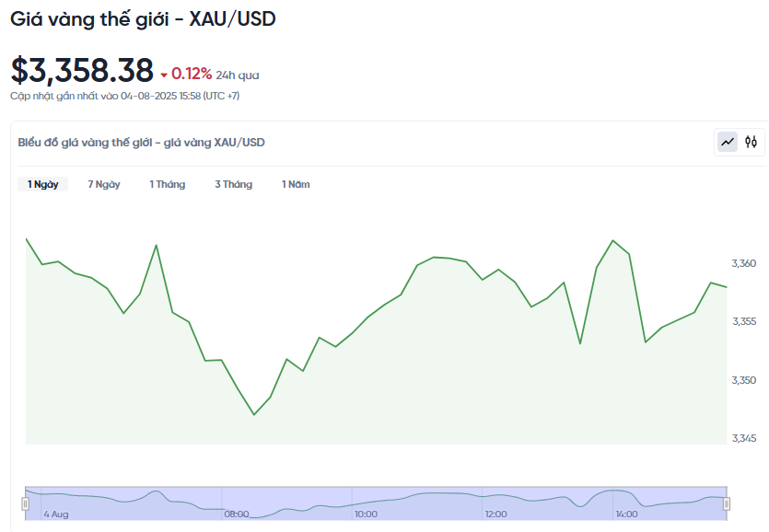Click the $3,358.38 price value

[x=82, y=71]
